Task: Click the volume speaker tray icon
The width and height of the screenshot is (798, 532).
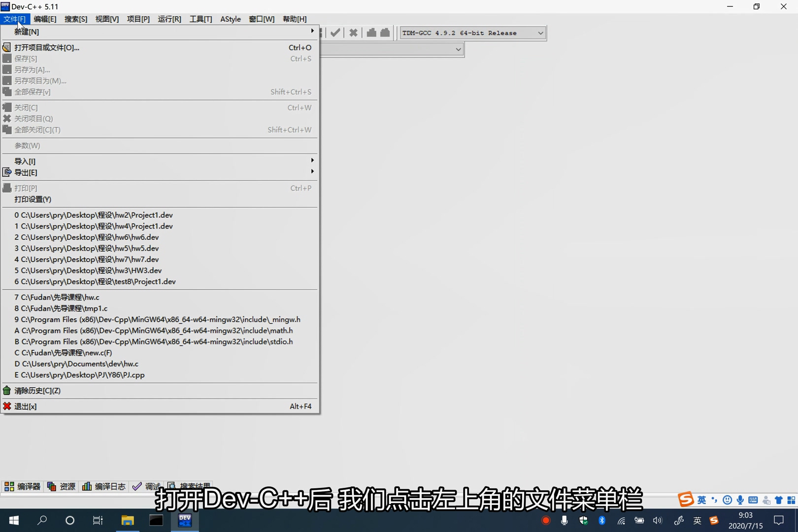Action: 658,520
